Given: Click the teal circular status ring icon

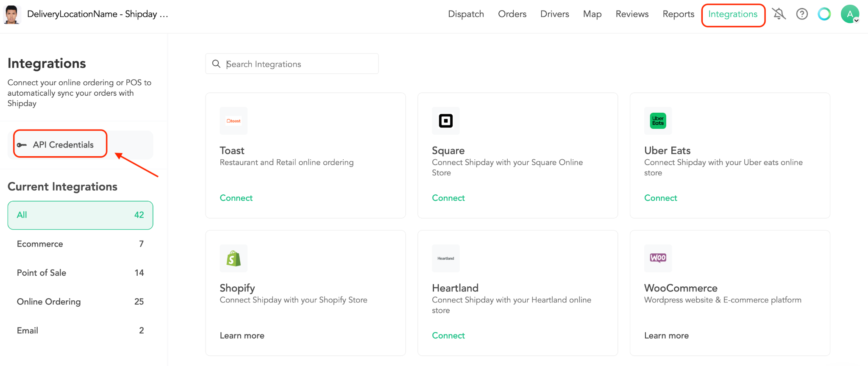Looking at the screenshot, I should tap(824, 14).
